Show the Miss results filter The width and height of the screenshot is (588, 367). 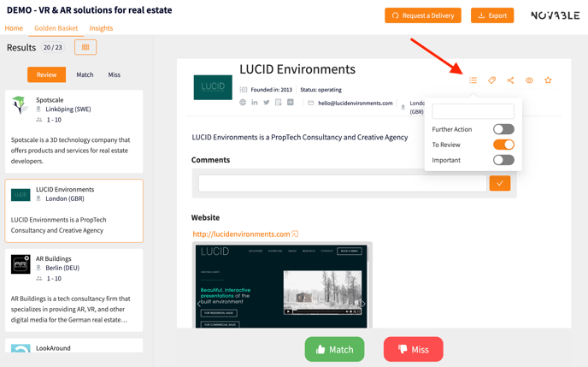tap(114, 74)
